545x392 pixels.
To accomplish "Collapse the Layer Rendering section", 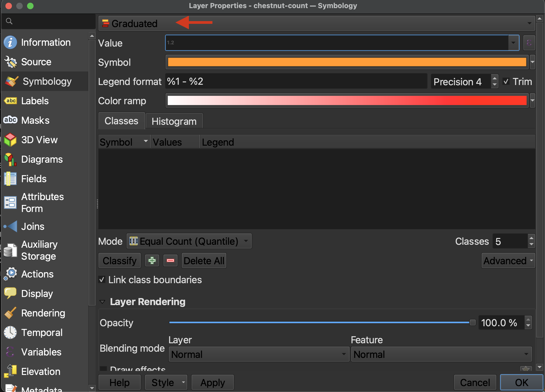I will click(x=103, y=302).
